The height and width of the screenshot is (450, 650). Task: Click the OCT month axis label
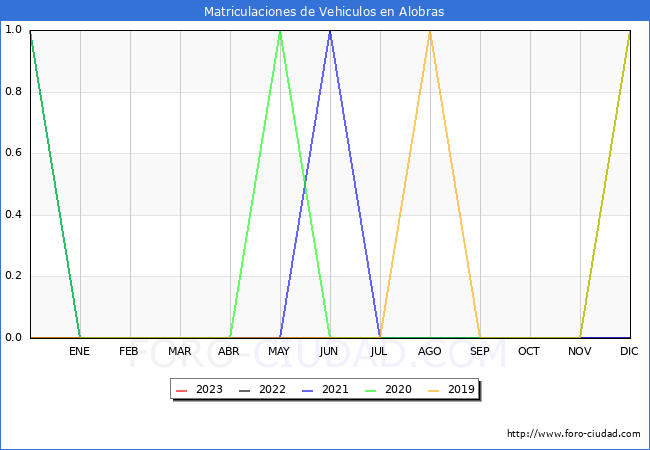(x=529, y=351)
